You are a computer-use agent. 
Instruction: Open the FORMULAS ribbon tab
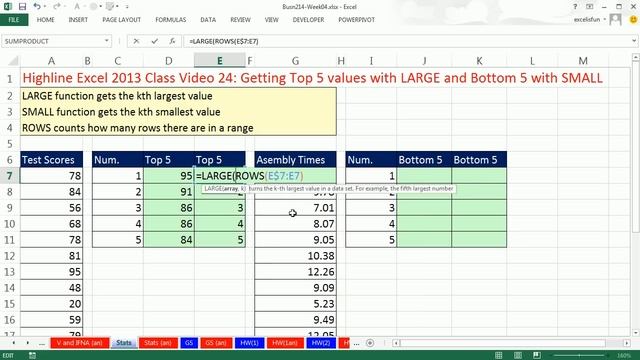(x=171, y=20)
